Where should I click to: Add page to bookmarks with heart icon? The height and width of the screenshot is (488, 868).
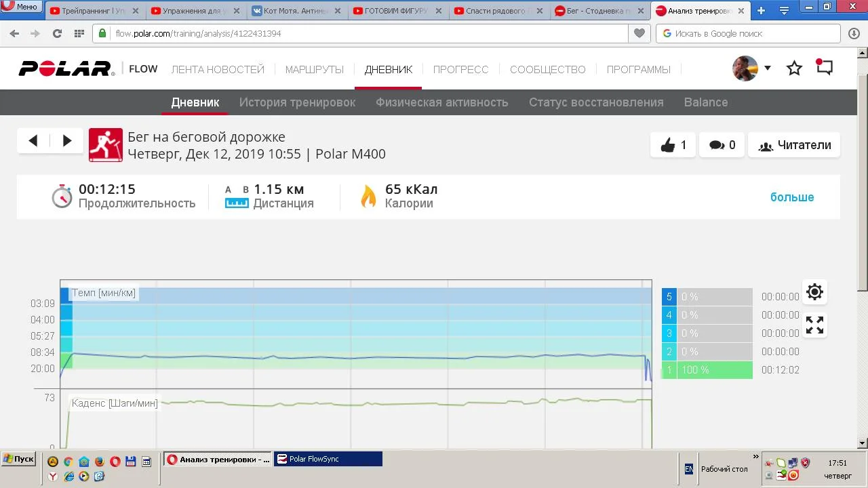638,33
